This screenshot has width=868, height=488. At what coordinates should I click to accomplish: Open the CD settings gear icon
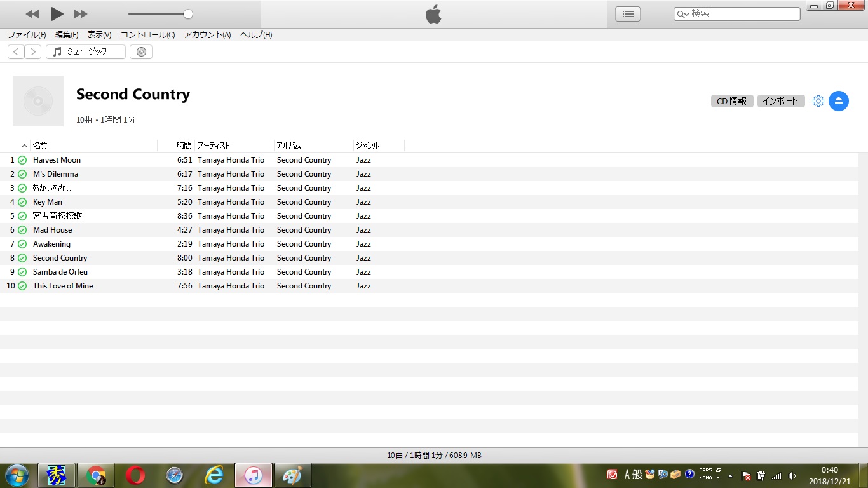click(x=818, y=101)
